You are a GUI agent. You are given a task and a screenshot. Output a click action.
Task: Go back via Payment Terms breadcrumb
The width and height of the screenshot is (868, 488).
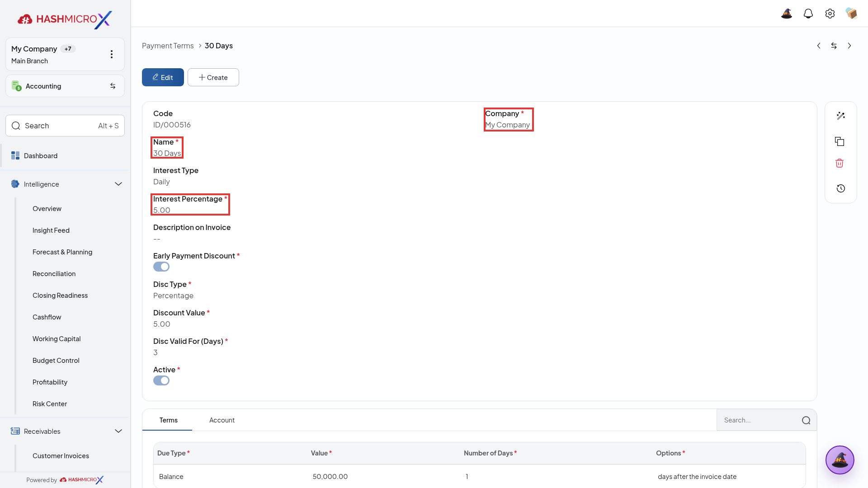point(168,46)
